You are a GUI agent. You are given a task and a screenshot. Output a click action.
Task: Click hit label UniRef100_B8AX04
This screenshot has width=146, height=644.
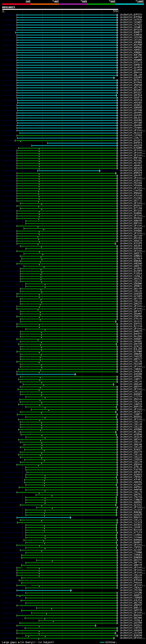131,72
